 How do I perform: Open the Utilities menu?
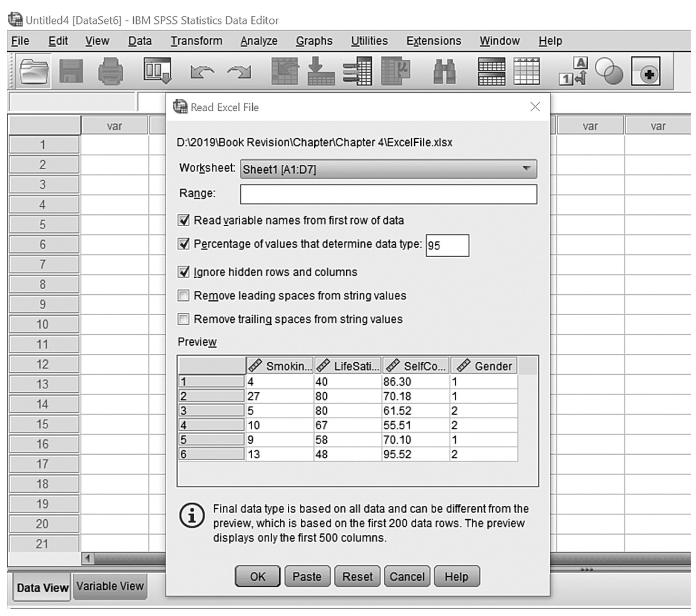(x=369, y=41)
